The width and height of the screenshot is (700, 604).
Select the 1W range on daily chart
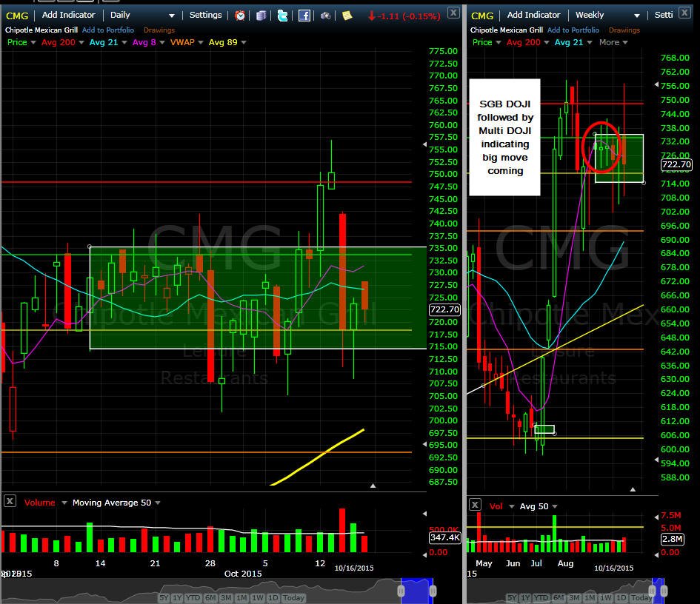click(x=258, y=598)
